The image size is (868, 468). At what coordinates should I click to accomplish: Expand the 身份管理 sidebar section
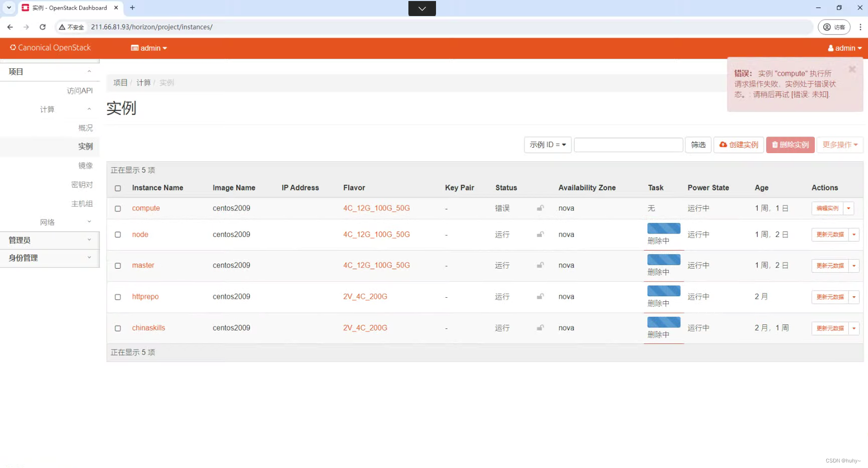[50, 258]
